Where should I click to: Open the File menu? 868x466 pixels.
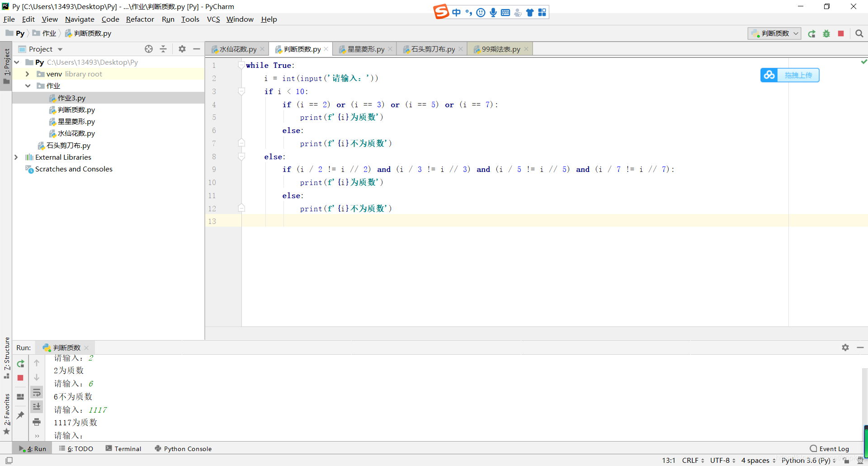(9, 19)
